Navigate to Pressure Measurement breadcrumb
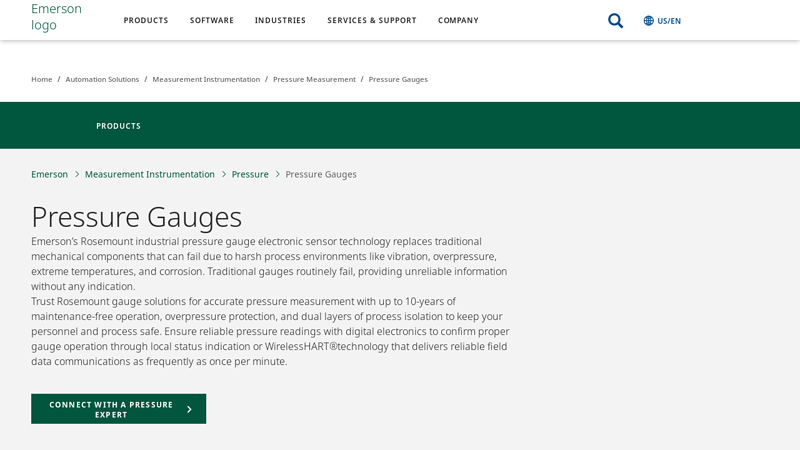 coord(314,79)
